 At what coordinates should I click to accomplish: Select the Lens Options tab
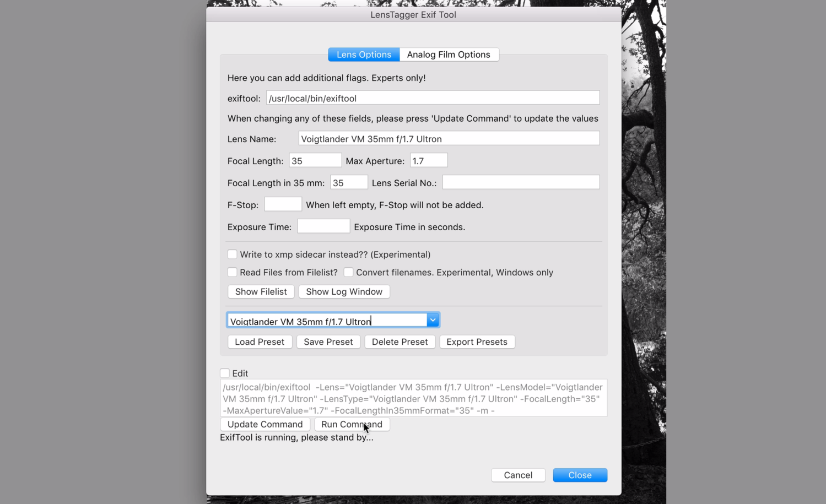click(363, 55)
